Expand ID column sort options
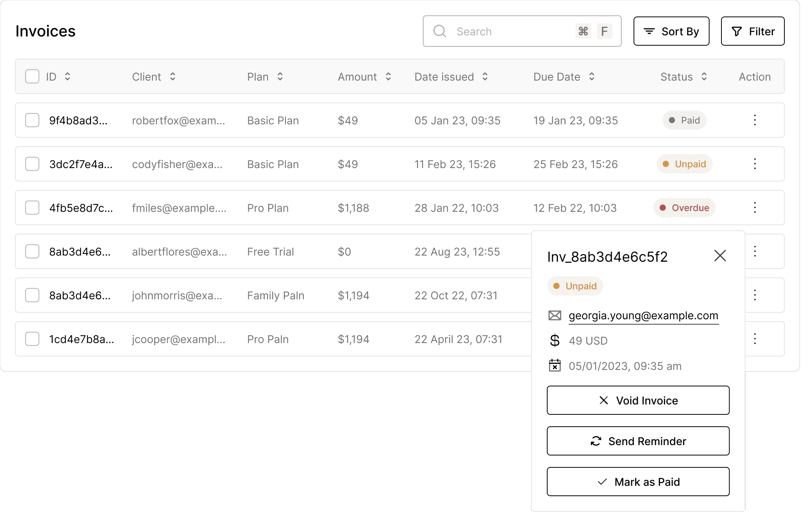This screenshot has height=528, width=812. click(x=68, y=76)
